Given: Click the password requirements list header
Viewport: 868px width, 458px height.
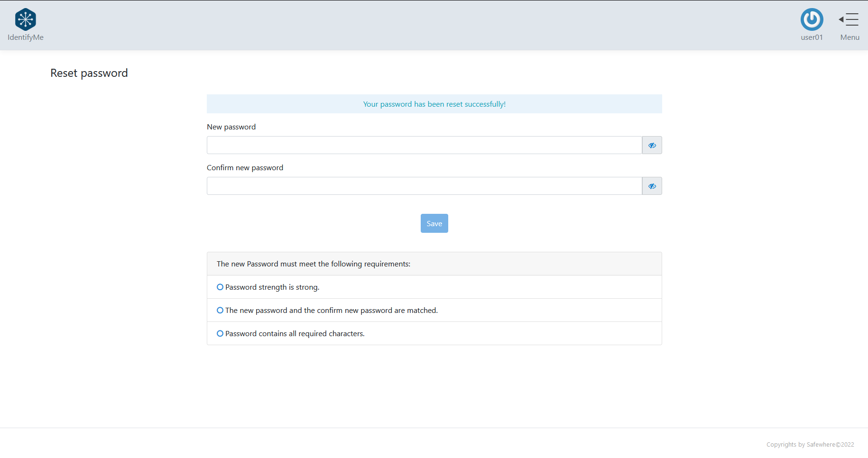Looking at the screenshot, I should click(x=314, y=264).
